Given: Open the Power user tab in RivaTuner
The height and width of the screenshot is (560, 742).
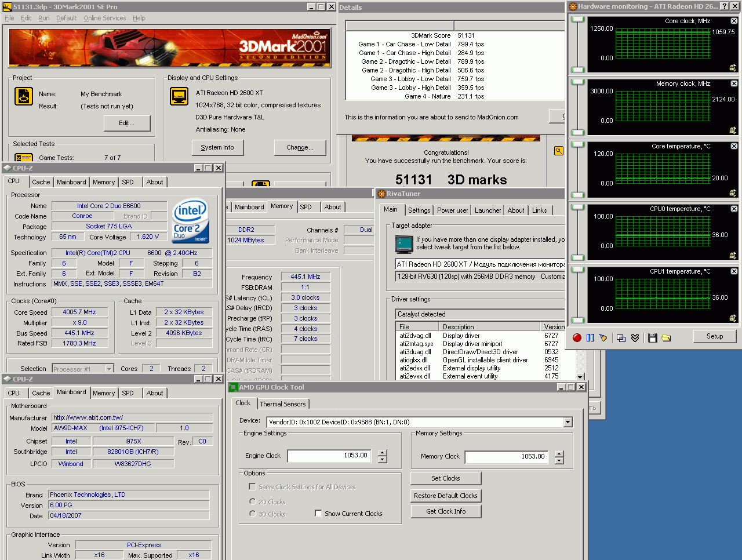Looking at the screenshot, I should coord(452,210).
